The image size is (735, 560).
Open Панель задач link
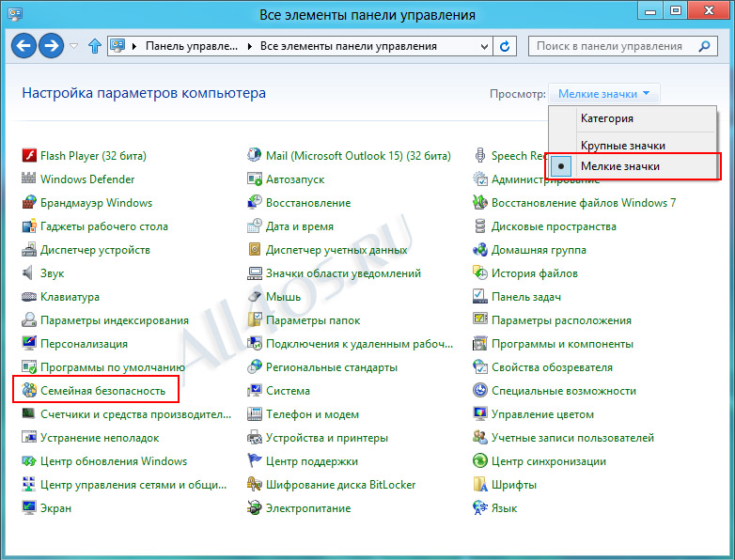point(526,297)
